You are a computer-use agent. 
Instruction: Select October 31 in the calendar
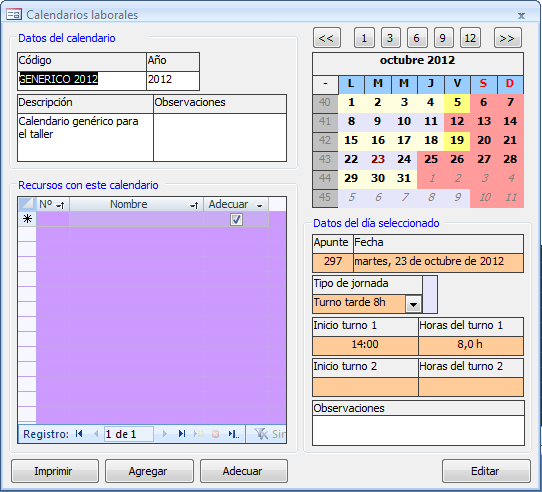[x=404, y=178]
